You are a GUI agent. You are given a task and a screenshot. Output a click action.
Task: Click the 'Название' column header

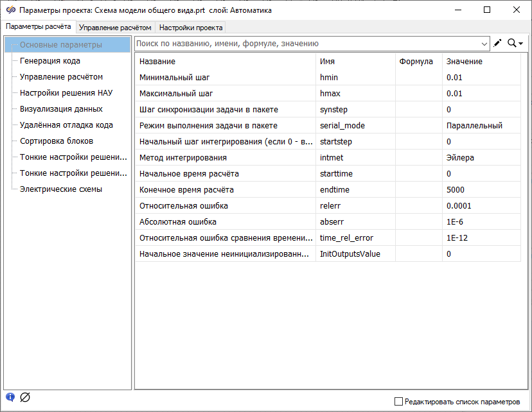(x=157, y=61)
